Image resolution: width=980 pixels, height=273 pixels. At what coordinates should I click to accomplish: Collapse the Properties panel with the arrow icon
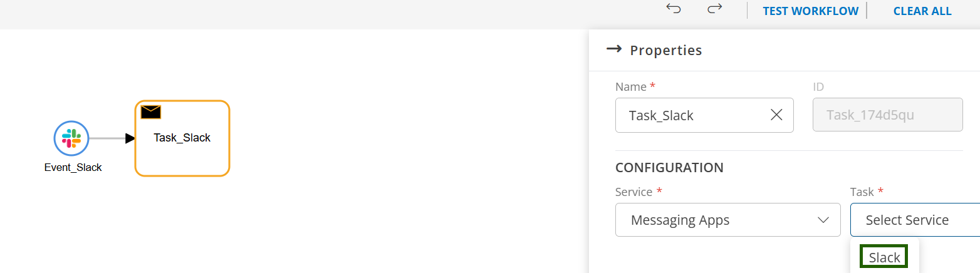point(614,49)
